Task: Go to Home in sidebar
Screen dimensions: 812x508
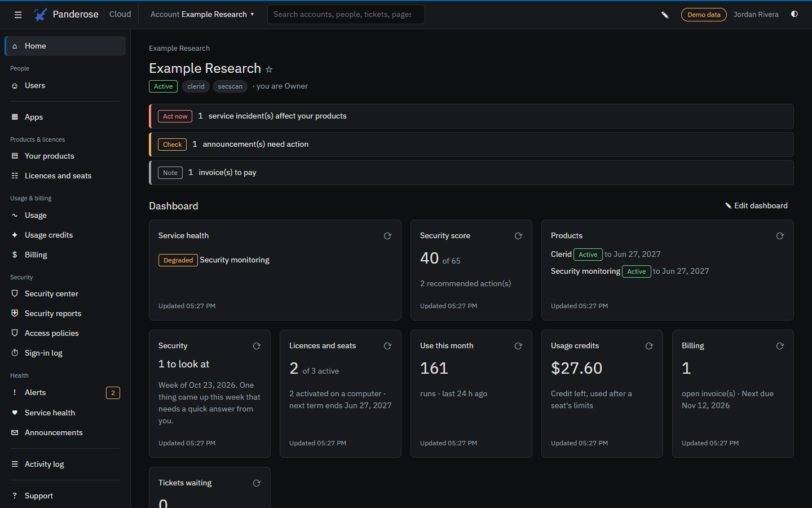Action: click(65, 46)
